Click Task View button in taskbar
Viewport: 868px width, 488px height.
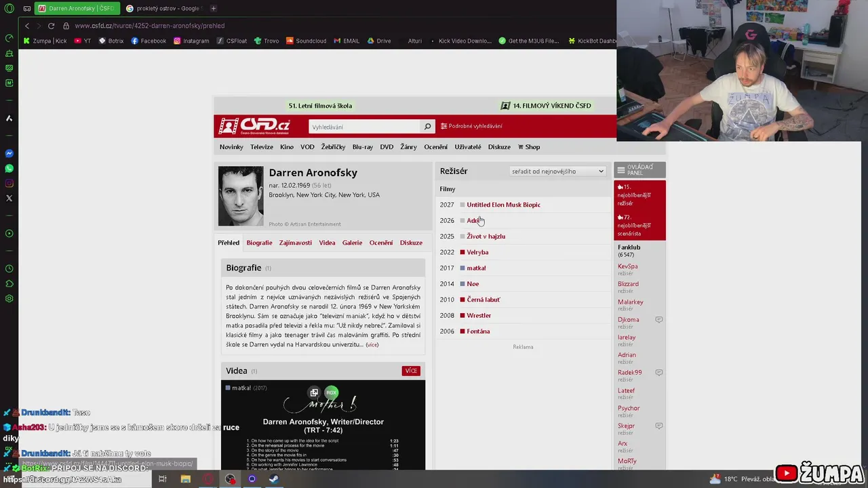coord(162,479)
